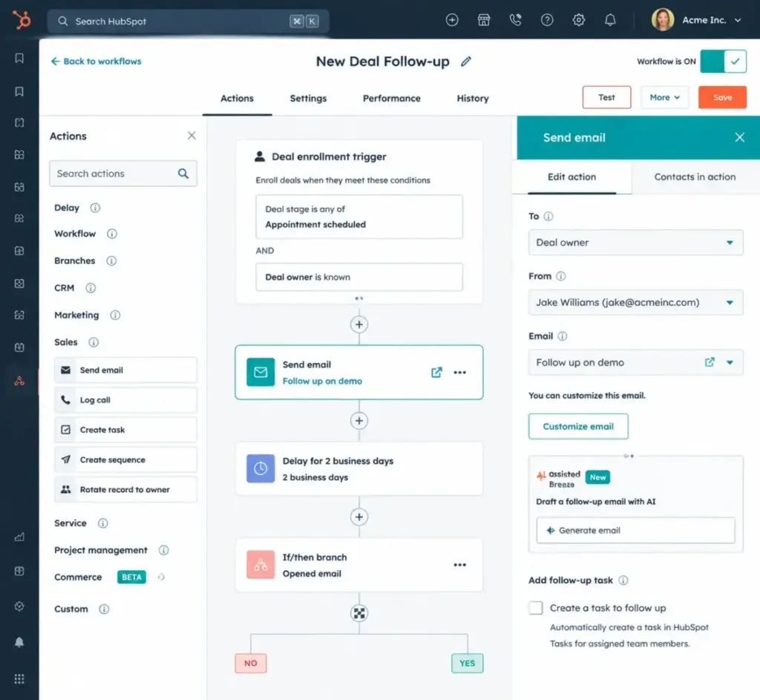The width and height of the screenshot is (760, 700).
Task: Select the NO branch label
Action: [x=251, y=663]
